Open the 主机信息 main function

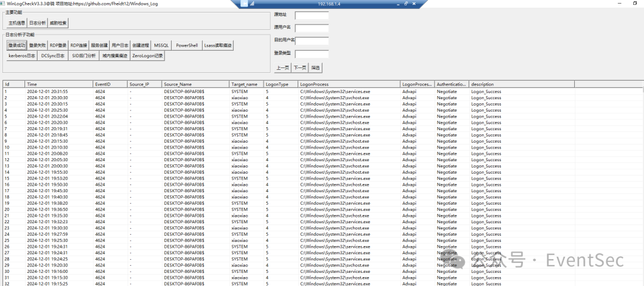pyautogui.click(x=16, y=23)
